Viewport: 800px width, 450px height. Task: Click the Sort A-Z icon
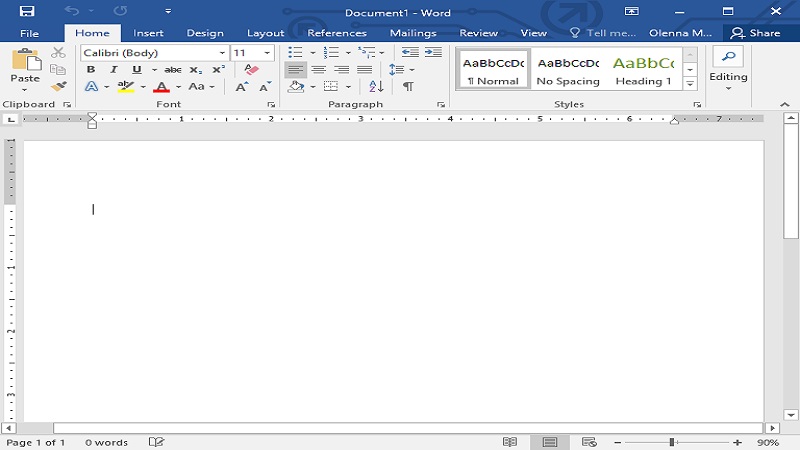pos(376,87)
